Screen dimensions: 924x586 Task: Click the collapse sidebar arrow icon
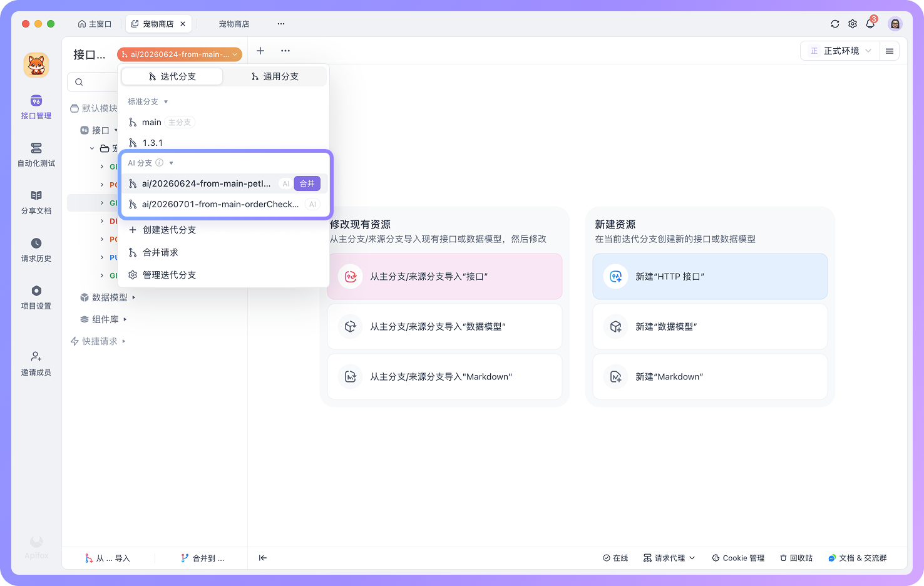point(263,558)
